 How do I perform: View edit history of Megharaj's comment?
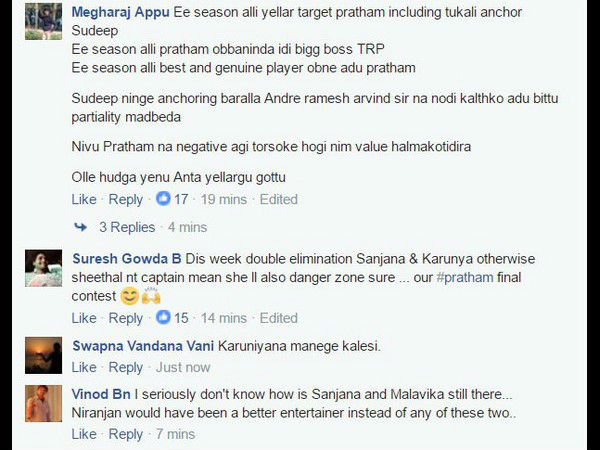pyautogui.click(x=278, y=199)
